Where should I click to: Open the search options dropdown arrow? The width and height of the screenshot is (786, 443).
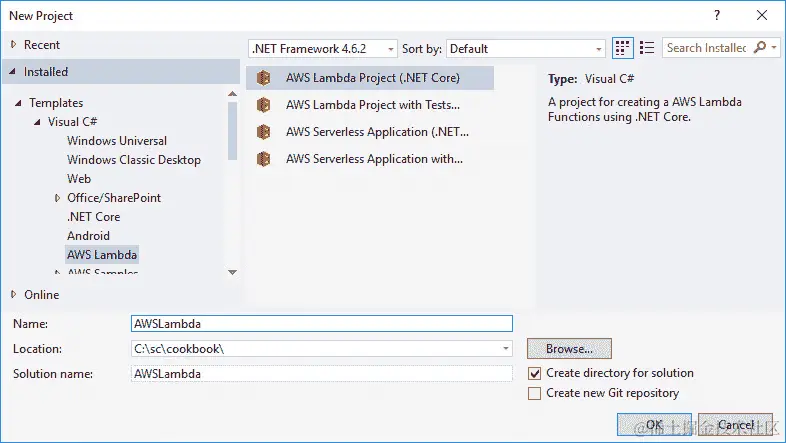tap(774, 48)
